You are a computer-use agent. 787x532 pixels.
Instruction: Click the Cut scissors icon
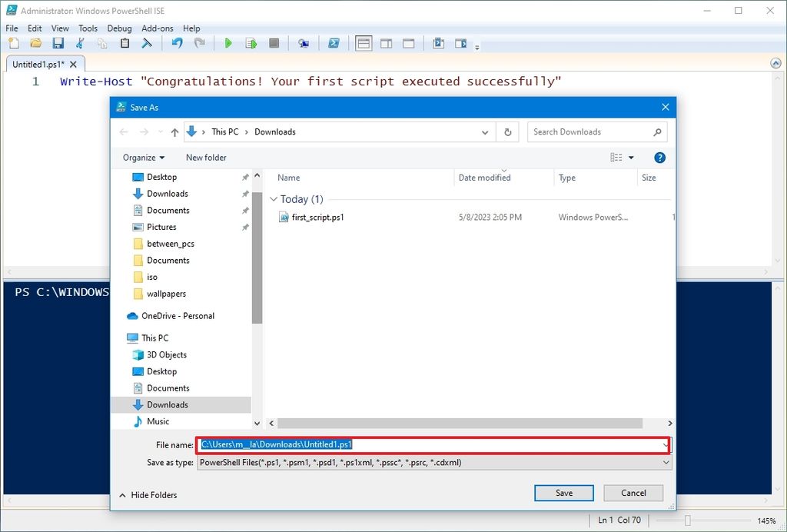tap(80, 44)
